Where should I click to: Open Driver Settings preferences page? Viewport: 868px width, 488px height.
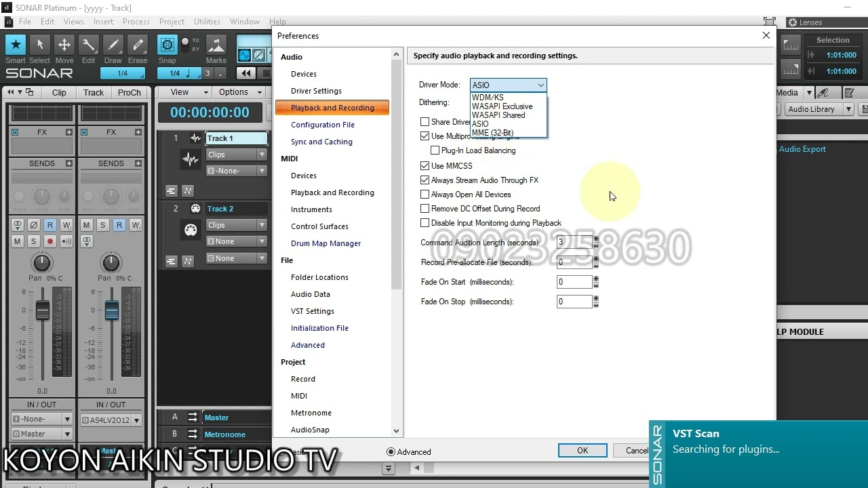(316, 91)
